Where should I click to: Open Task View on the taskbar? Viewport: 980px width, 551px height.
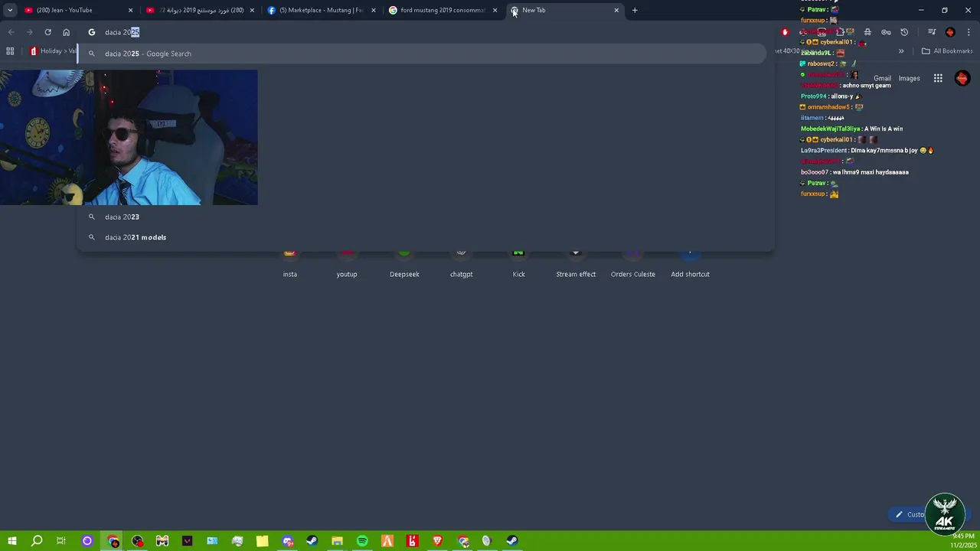[61, 541]
